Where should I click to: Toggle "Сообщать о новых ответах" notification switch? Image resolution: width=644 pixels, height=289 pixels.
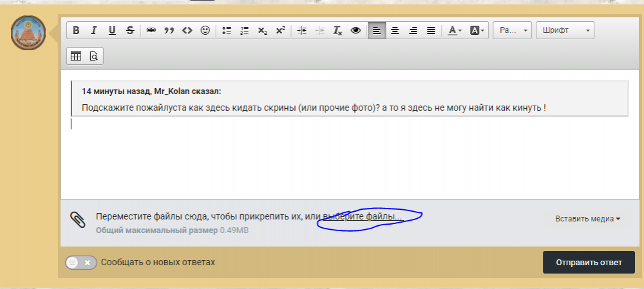81,263
